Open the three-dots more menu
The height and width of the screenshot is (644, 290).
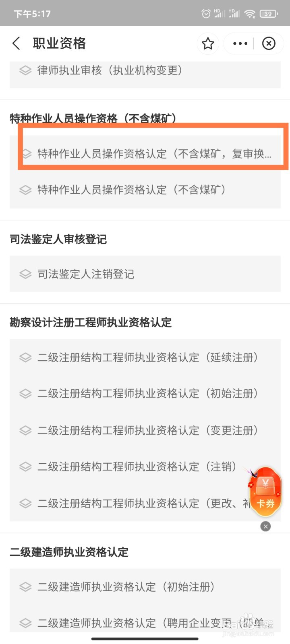pos(240,43)
